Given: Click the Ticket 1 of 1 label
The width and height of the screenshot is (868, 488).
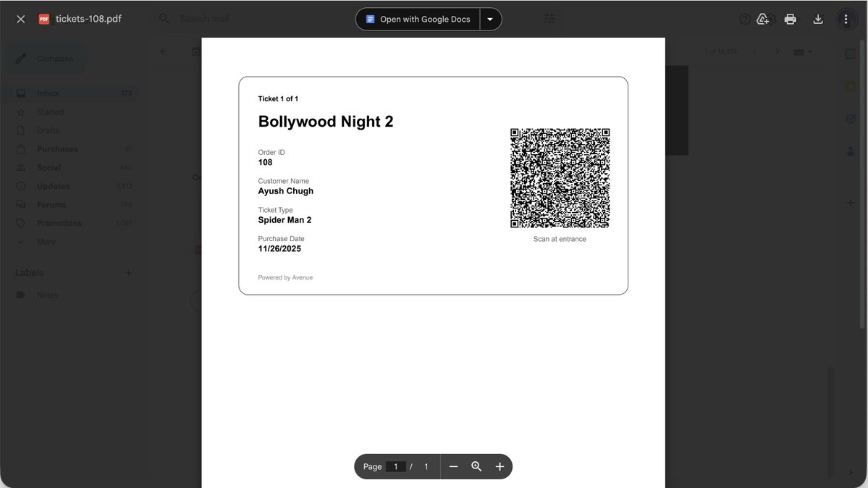Looking at the screenshot, I should point(278,98).
